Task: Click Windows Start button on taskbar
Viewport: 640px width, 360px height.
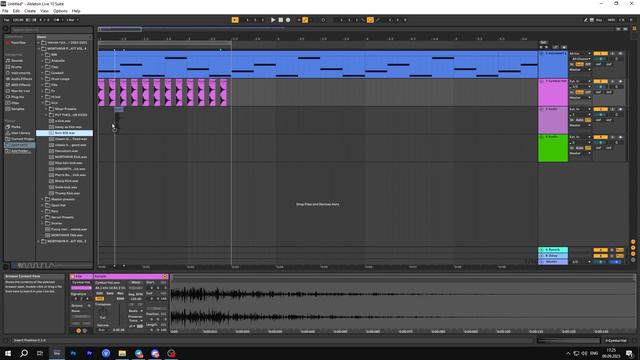Action: (8, 353)
